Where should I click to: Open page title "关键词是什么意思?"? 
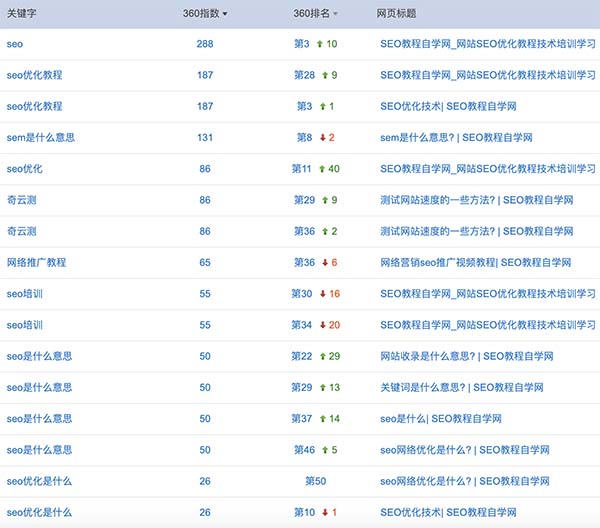coord(461,388)
